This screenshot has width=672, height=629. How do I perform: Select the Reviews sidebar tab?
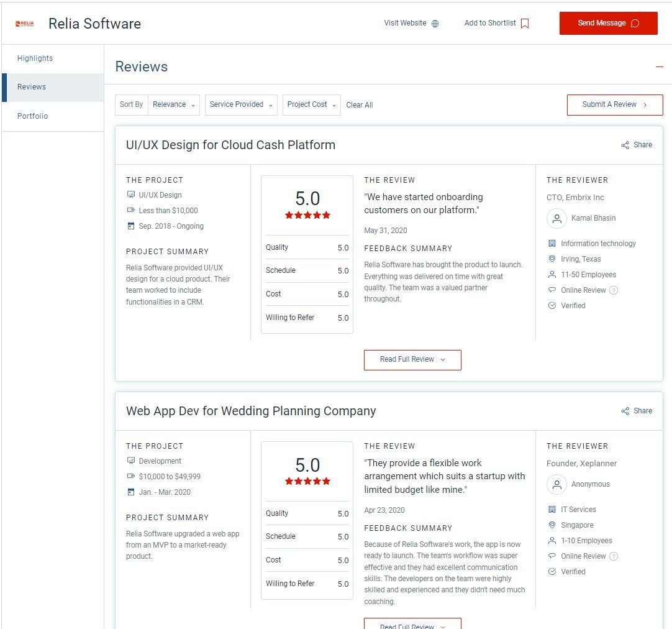(53, 88)
